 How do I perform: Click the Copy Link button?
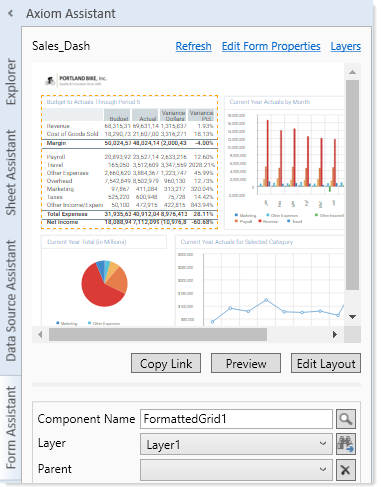click(166, 363)
